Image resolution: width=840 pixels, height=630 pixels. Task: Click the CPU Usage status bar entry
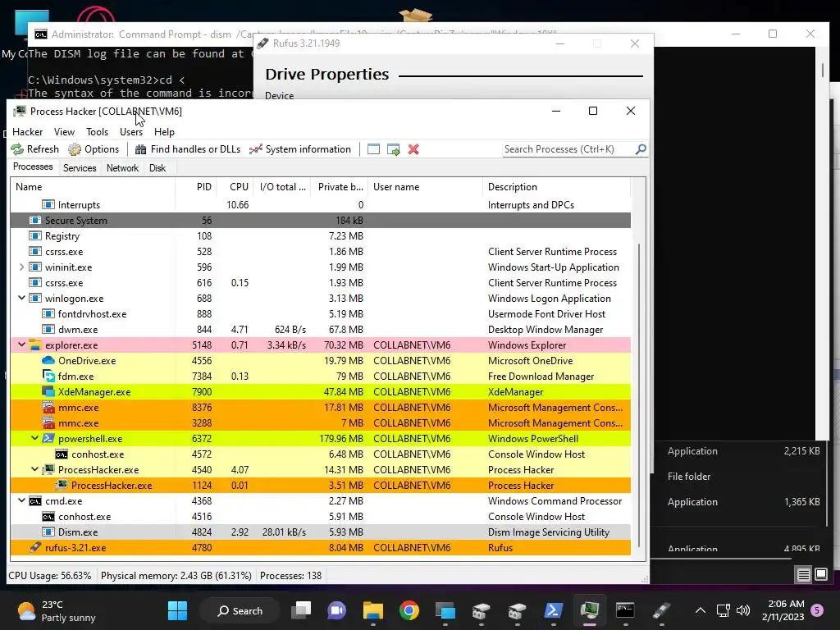[50, 576]
